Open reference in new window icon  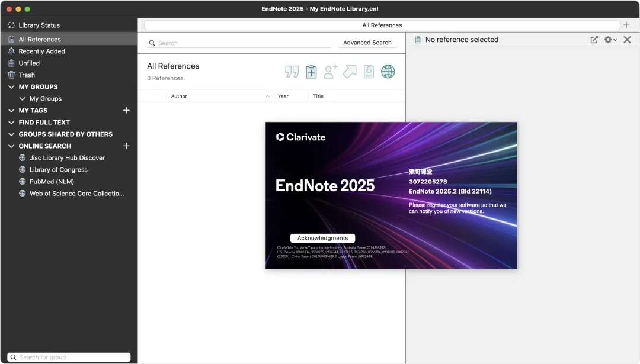[594, 40]
